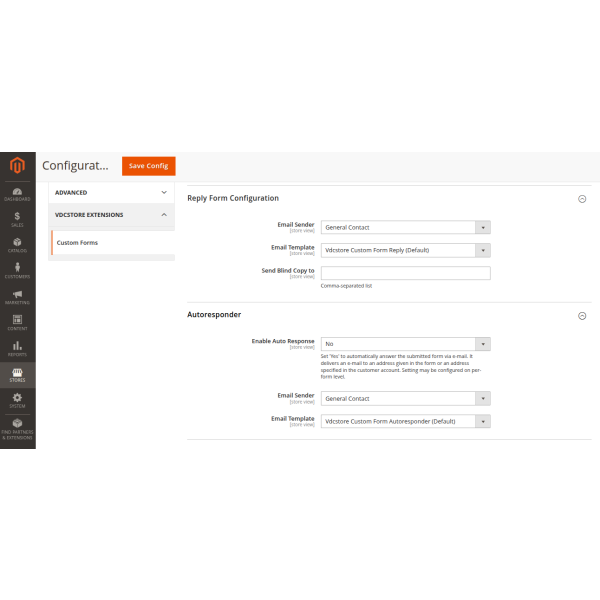Image resolution: width=600 pixels, height=600 pixels.
Task: Click the Magento logo icon
Action: point(17,165)
